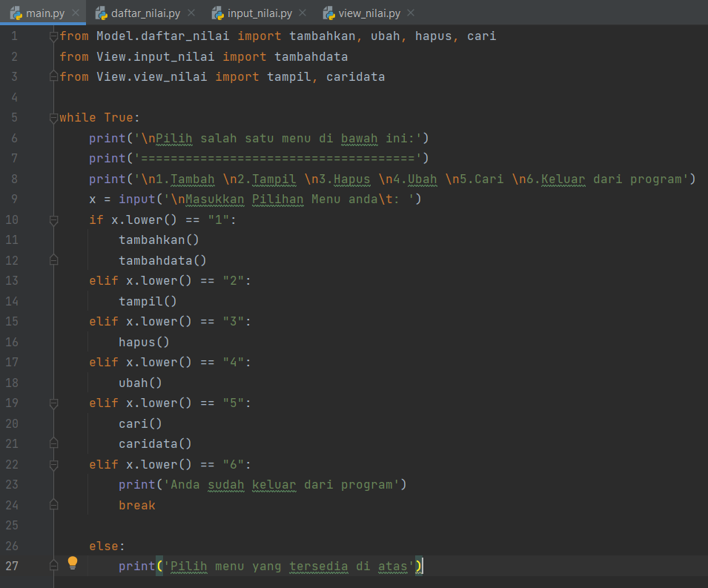Viewport: 708px width, 588px height.
Task: Click the Python file icon on main.py tab
Action: coord(16,12)
